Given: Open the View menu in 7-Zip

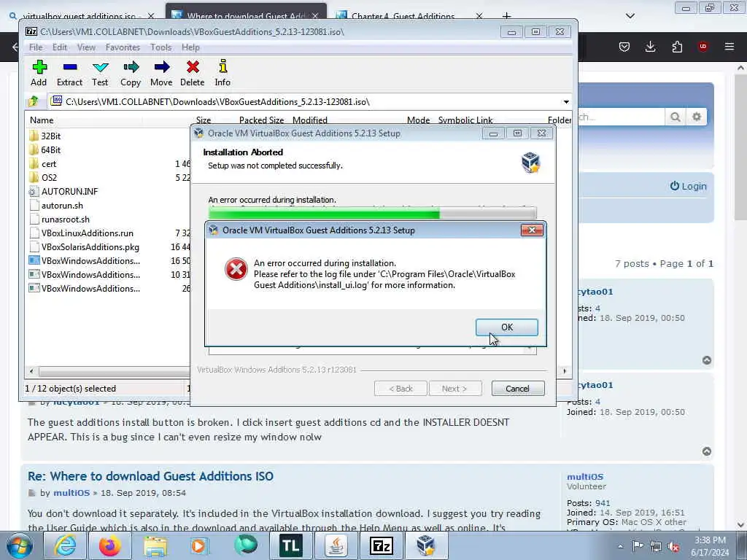Looking at the screenshot, I should [86, 47].
